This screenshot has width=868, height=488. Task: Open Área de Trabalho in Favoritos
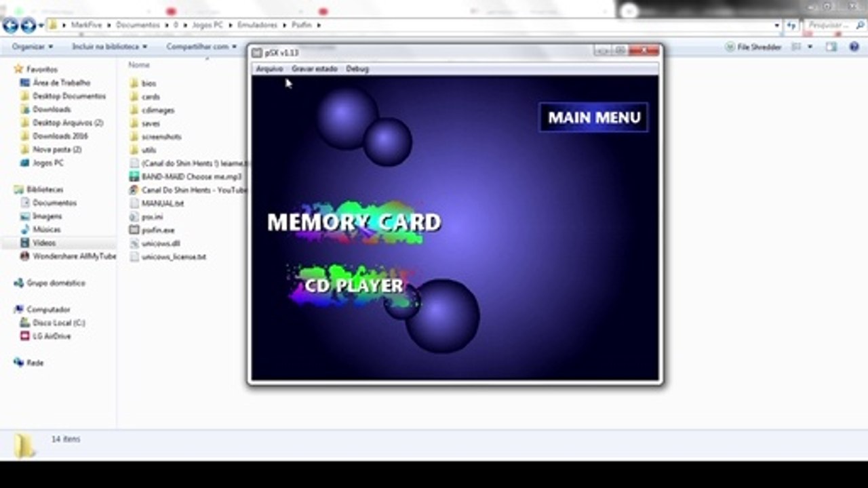(x=61, y=83)
